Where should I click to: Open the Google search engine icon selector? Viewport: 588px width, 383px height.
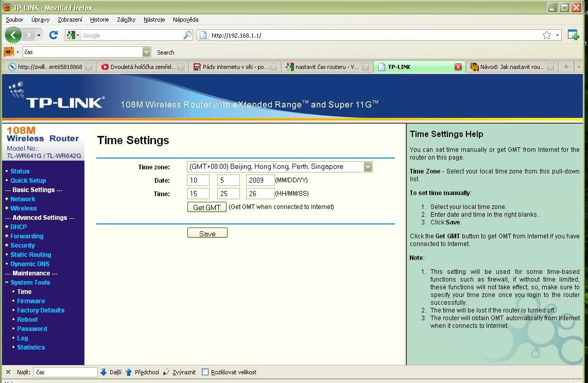click(x=73, y=35)
